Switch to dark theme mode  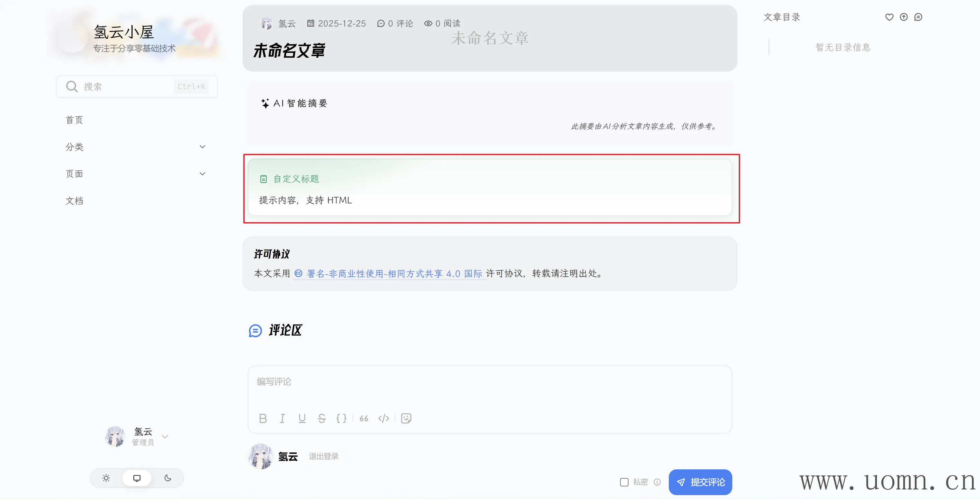coord(168,478)
